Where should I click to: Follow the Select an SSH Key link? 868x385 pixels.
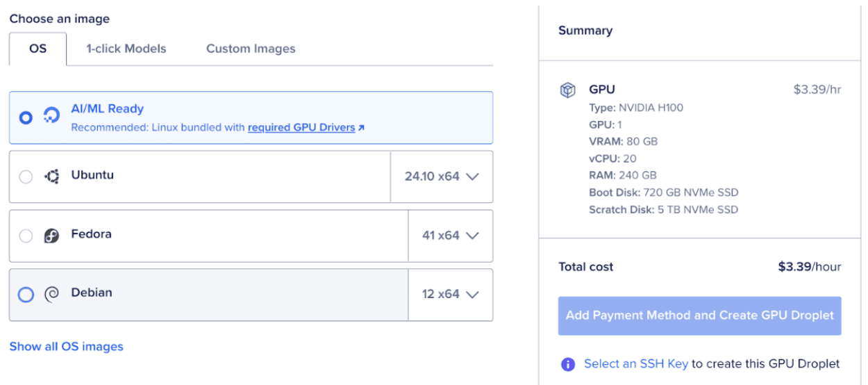(x=636, y=363)
